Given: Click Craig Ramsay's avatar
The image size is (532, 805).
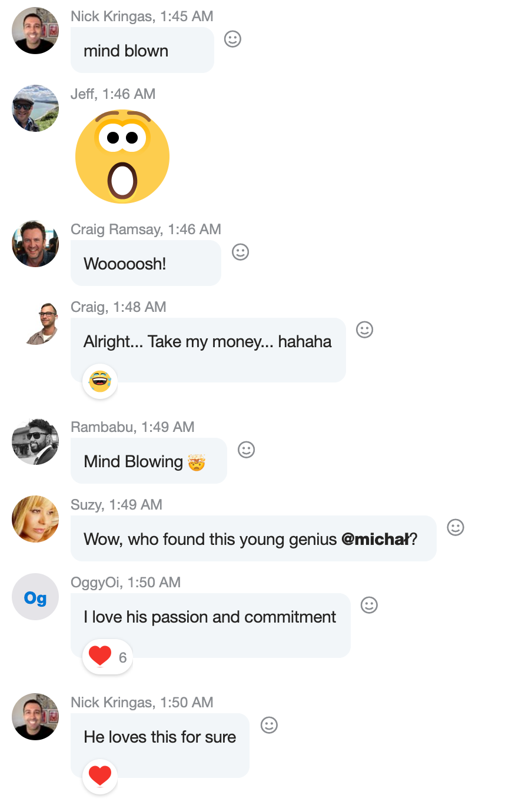Looking at the screenshot, I should click(x=35, y=244).
